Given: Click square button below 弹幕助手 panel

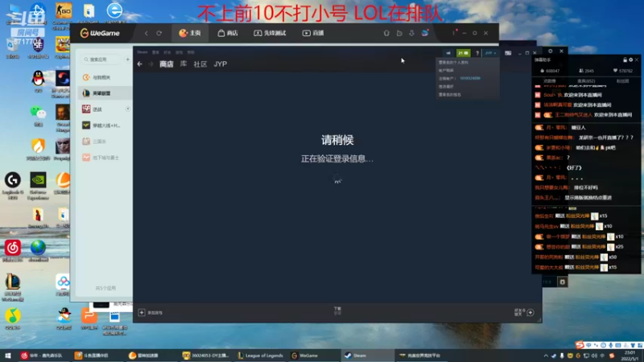Looking at the screenshot, I should [562, 282].
